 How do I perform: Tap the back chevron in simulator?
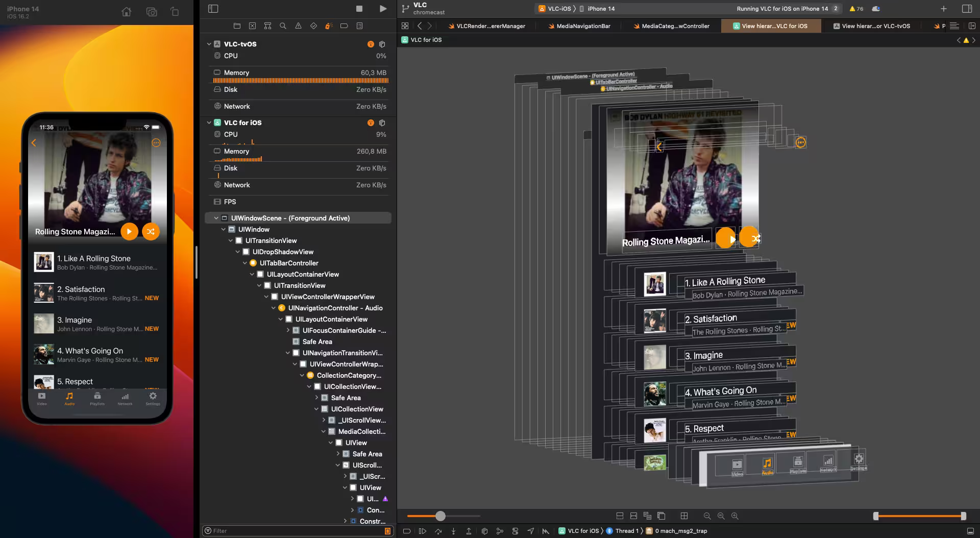(34, 143)
